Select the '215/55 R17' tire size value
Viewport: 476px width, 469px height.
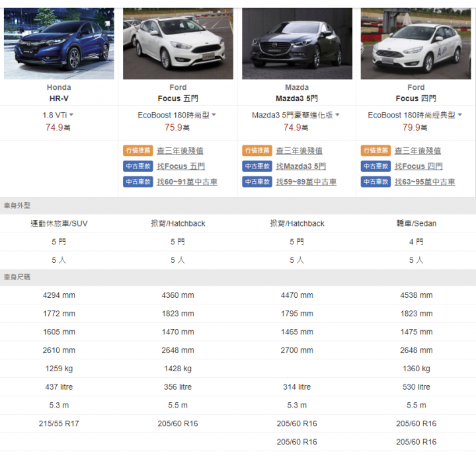point(59,423)
